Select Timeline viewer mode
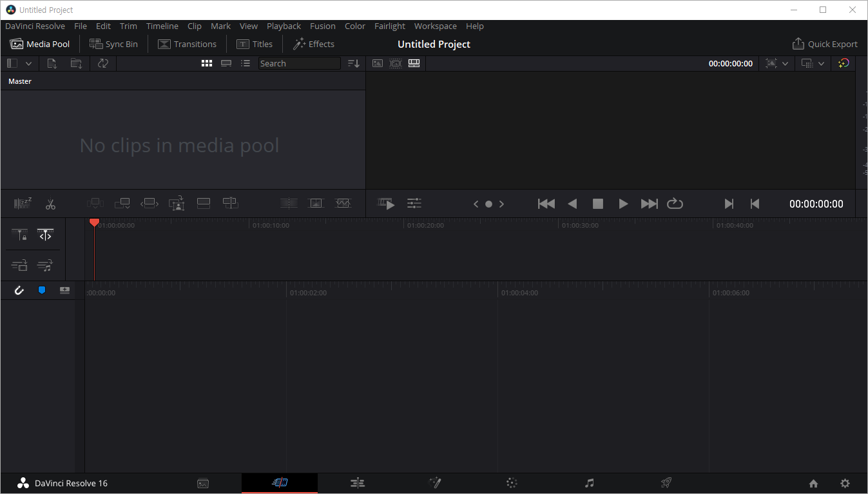The width and height of the screenshot is (868, 494). [x=414, y=63]
